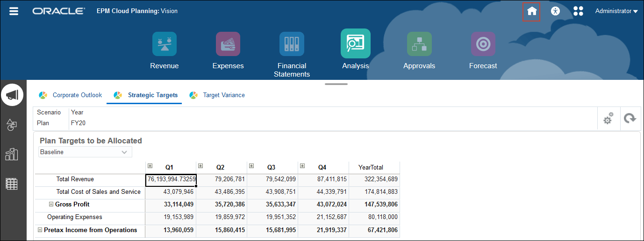Screen dimensions: 644x241
Task: Select Gross Profit Q1 value 33,114,049
Action: click(x=171, y=205)
